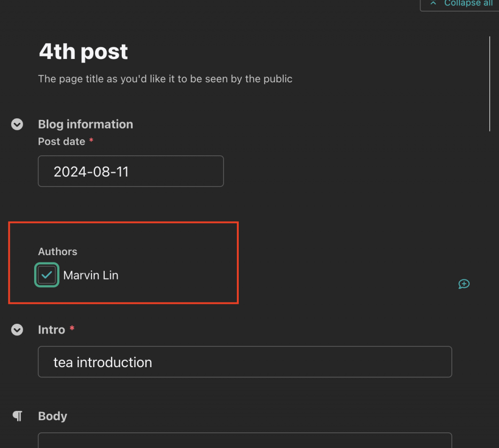Click the red asterisk beside Intro
Image resolution: width=499 pixels, height=448 pixels.
(72, 328)
